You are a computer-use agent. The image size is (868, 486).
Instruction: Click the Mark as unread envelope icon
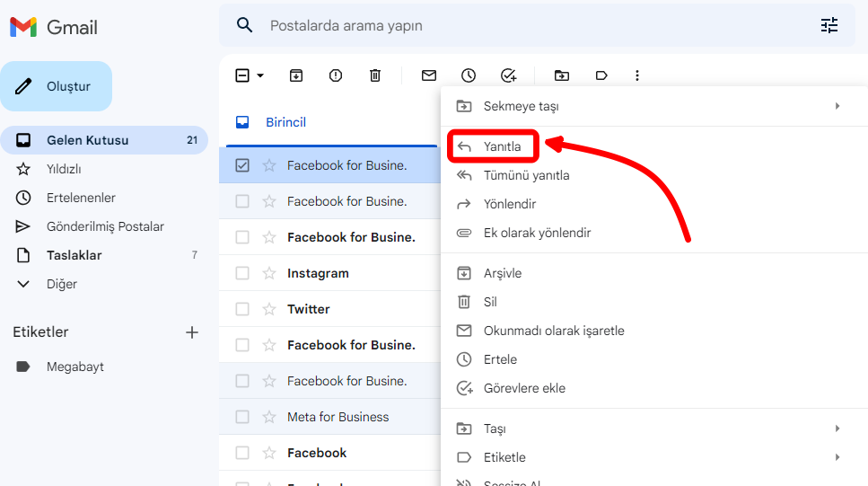coord(429,75)
